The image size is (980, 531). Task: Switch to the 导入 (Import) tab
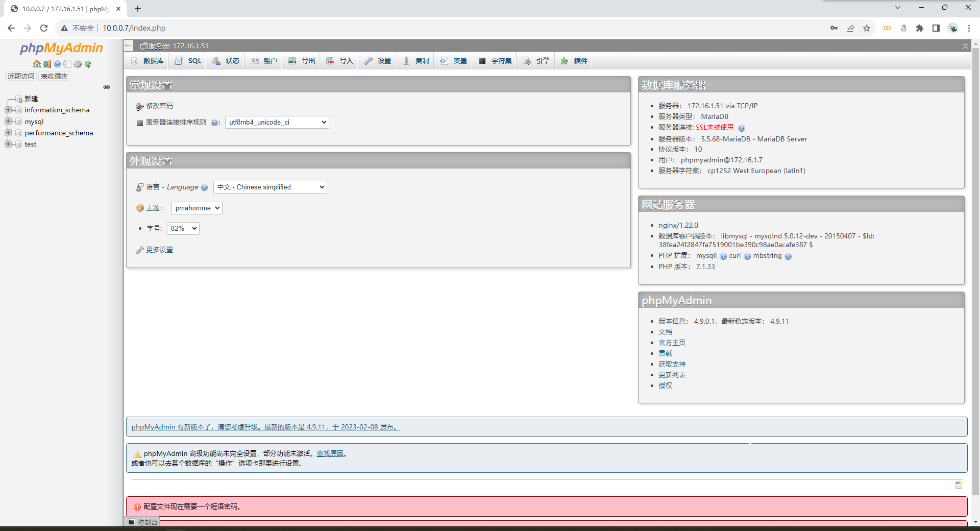(339, 61)
